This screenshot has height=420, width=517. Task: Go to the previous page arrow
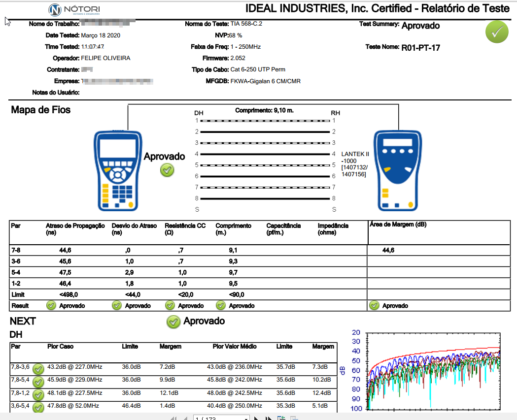click(x=186, y=419)
